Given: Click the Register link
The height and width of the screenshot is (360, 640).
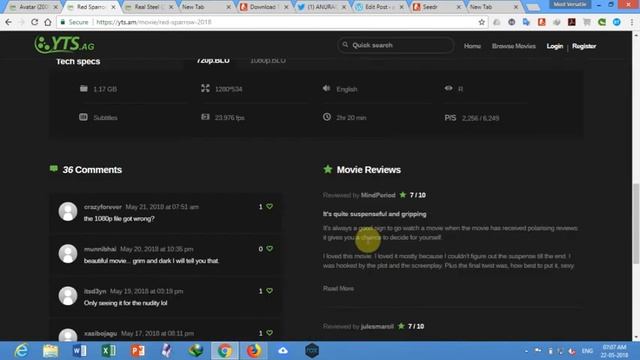Looking at the screenshot, I should click(584, 46).
